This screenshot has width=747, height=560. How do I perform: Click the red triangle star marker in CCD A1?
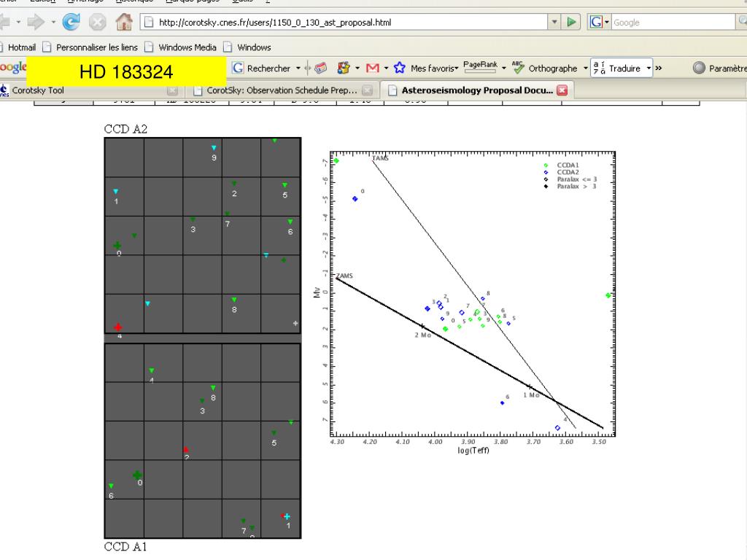186,449
